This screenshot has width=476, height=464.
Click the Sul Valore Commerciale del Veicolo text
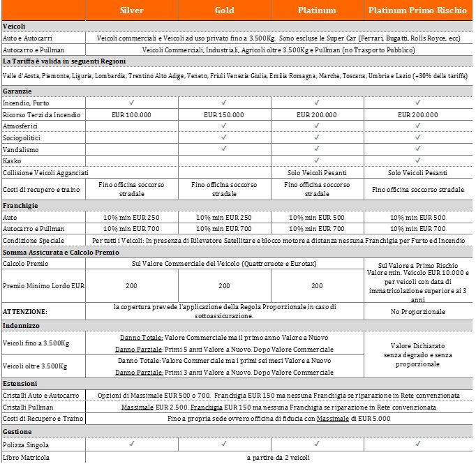(x=224, y=264)
